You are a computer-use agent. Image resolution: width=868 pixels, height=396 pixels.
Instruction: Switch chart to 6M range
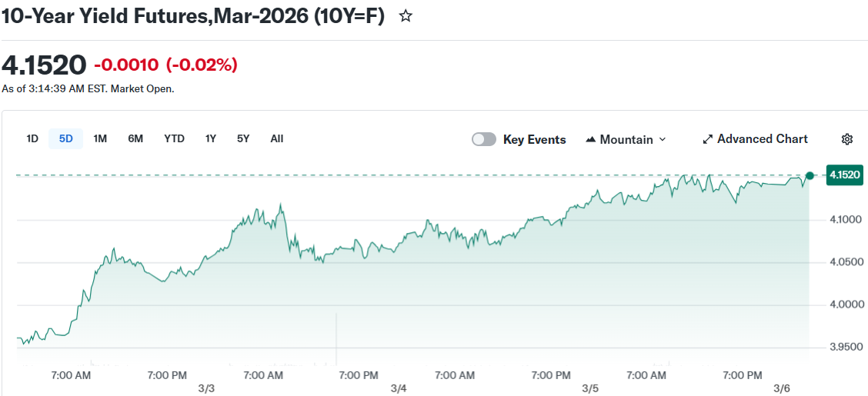tap(135, 138)
